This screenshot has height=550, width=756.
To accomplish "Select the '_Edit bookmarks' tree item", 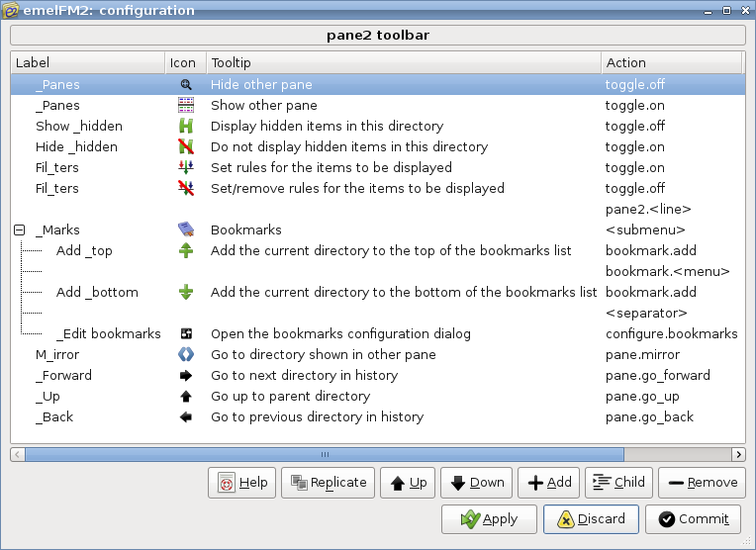I will (x=109, y=333).
